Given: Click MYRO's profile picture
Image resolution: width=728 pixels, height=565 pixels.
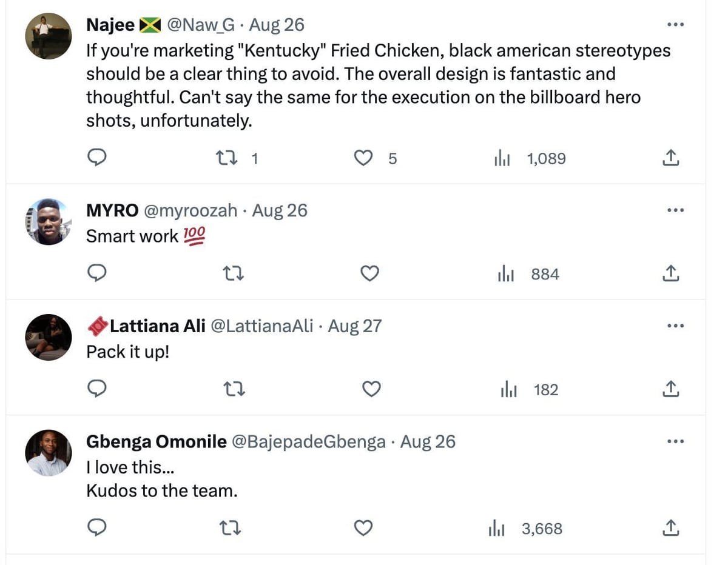Looking at the screenshot, I should point(47,221).
